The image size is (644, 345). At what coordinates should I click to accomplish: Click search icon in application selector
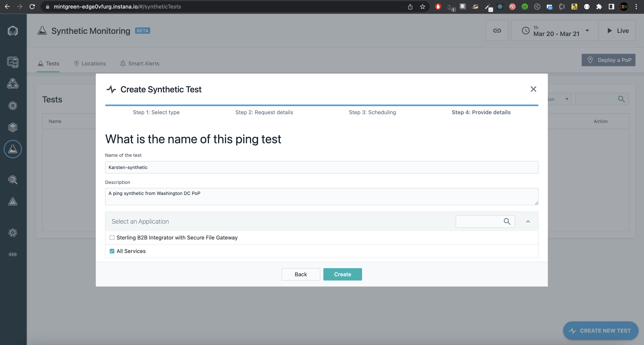[507, 221]
